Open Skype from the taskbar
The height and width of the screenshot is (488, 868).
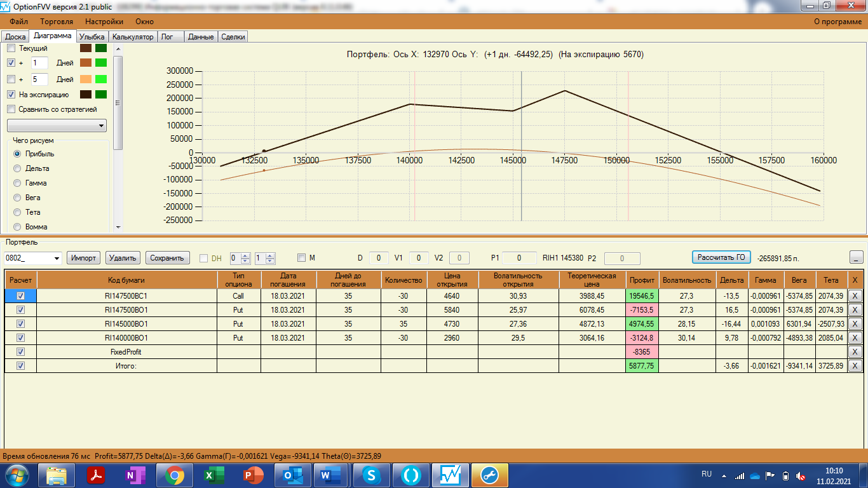[371, 475]
